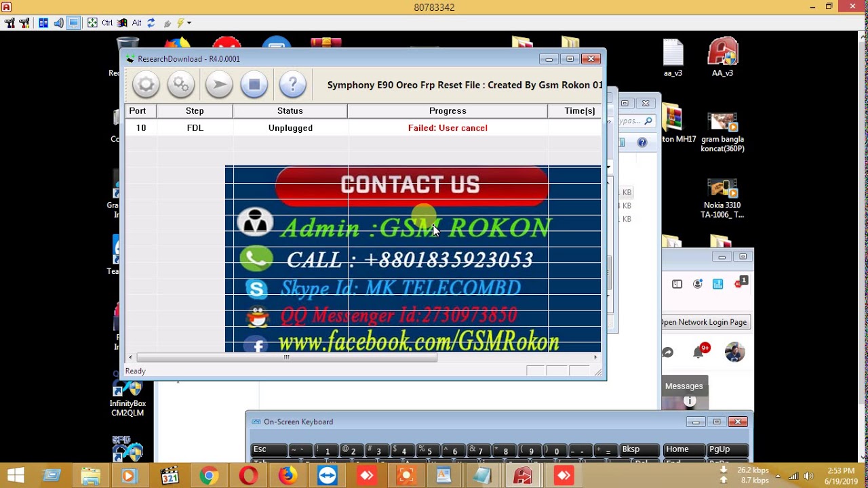Click the scrollbar left arrow in ResearchDownload
Viewport: 868px width, 488px height.
(x=130, y=357)
